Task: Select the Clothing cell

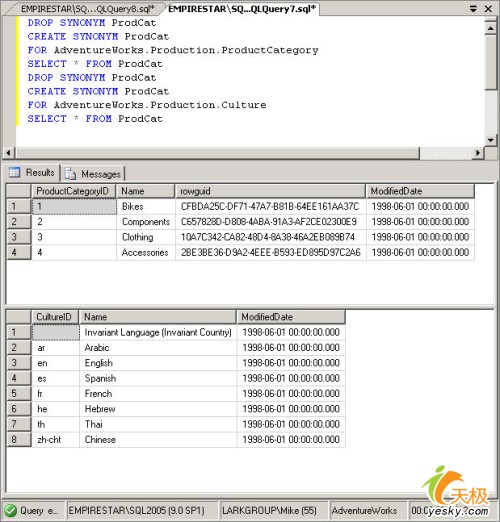Action: coord(146,237)
